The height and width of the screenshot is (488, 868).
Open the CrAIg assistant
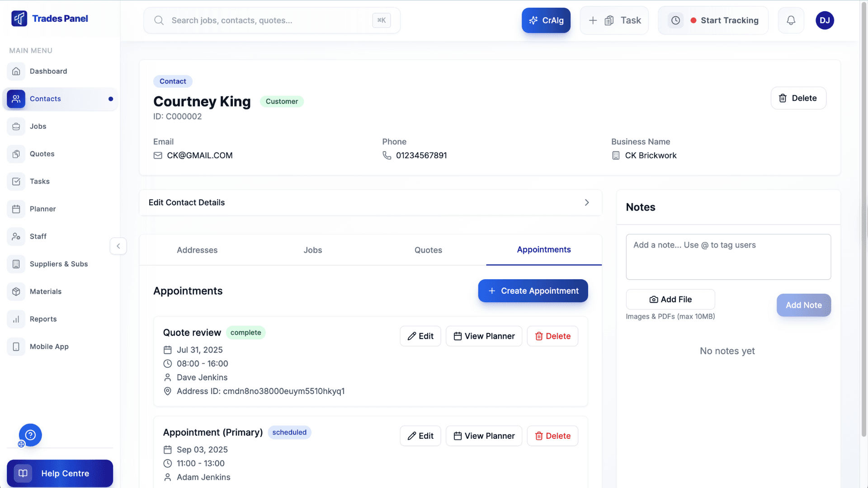tap(546, 20)
